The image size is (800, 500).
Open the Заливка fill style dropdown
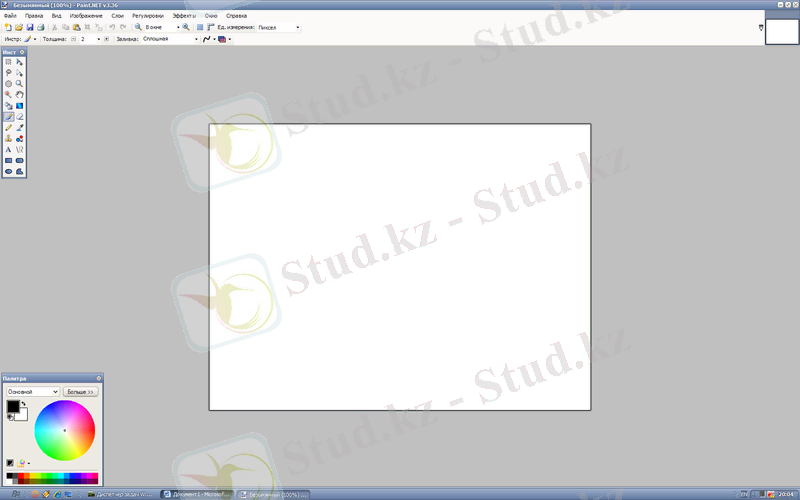click(196, 39)
